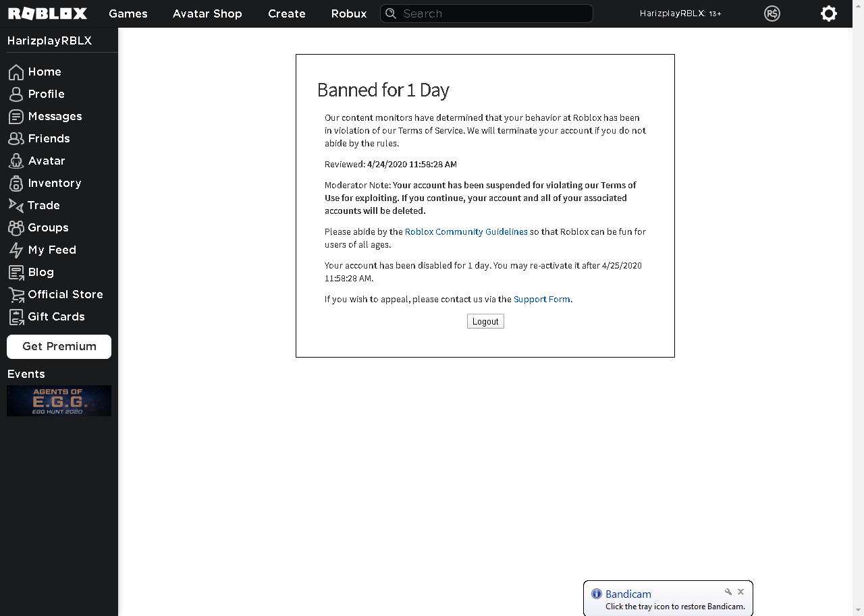The height and width of the screenshot is (616, 864).
Task: Open the Avatar icon in sidebar
Action: [x=16, y=161]
